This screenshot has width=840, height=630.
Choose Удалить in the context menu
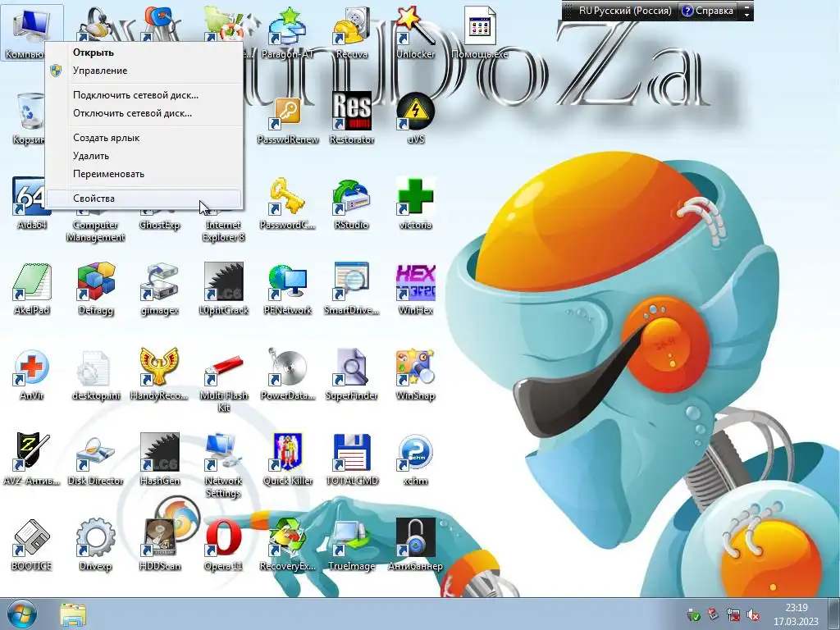[144, 156]
